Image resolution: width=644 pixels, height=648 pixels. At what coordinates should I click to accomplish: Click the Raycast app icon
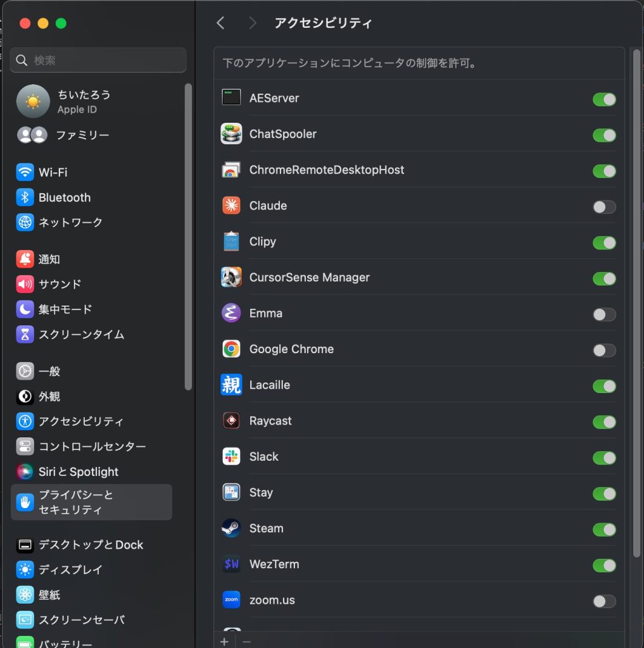click(x=231, y=421)
